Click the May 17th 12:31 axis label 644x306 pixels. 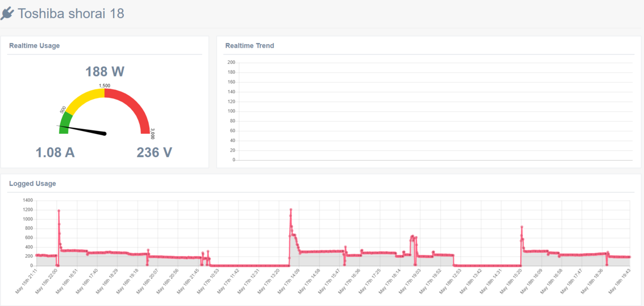click(249, 281)
